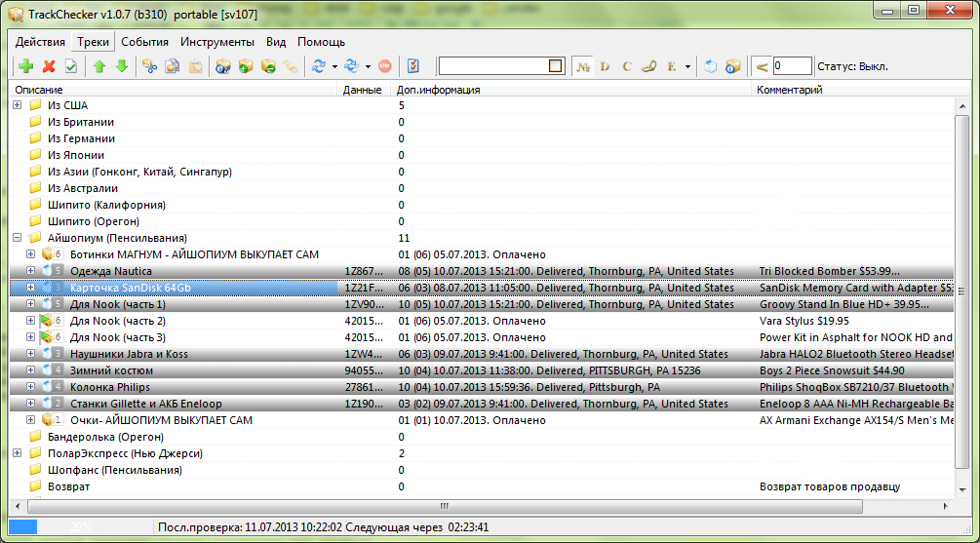Open the Инструменты menu
The image size is (980, 543).
coord(217,42)
